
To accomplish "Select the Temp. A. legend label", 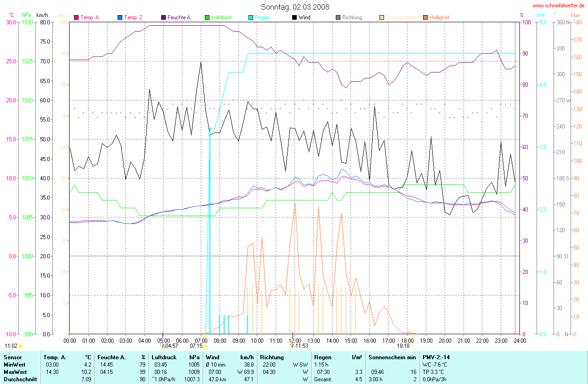I will tap(90, 17).
